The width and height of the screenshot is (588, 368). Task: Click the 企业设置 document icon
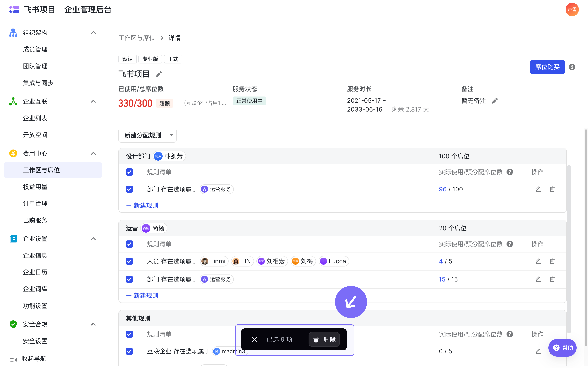(x=13, y=239)
